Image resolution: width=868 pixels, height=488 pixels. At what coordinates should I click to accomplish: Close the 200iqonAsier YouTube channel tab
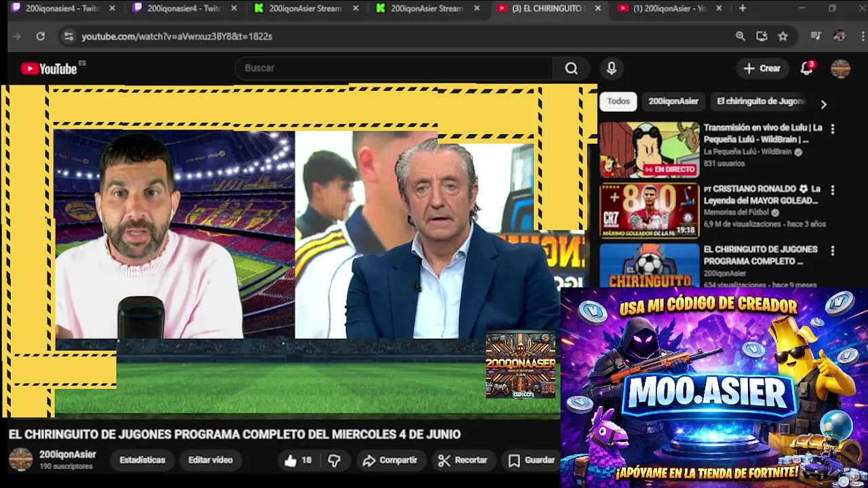(719, 8)
